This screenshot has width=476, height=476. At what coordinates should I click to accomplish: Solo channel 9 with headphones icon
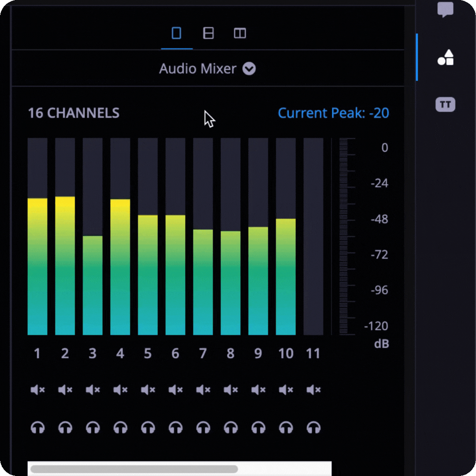click(x=258, y=428)
